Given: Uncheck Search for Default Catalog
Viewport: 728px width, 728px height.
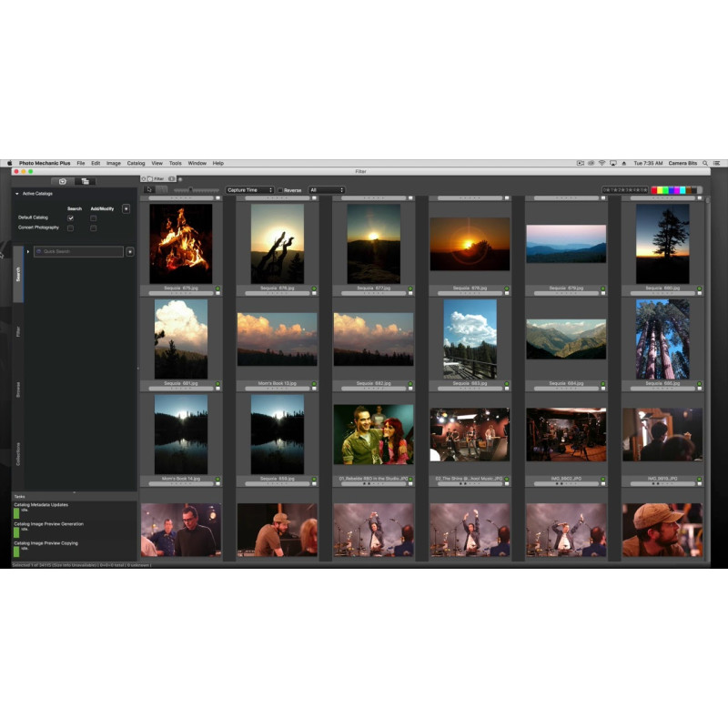Looking at the screenshot, I should click(71, 218).
